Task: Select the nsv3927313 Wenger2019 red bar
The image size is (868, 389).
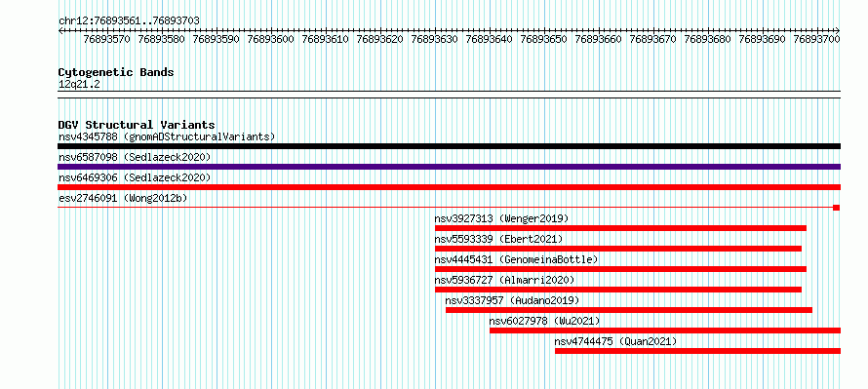Action: click(620, 228)
